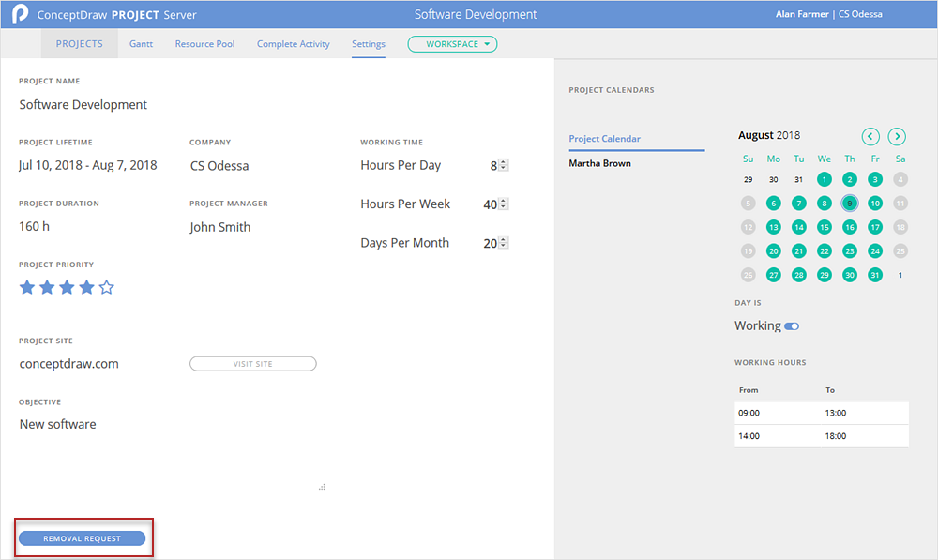Click the CS Odessa account link

pos(860,14)
